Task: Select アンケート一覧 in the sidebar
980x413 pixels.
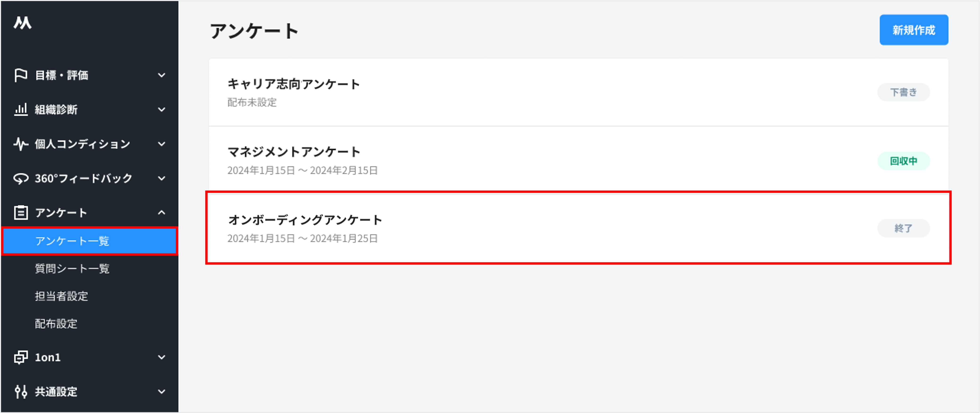Action: tap(72, 241)
